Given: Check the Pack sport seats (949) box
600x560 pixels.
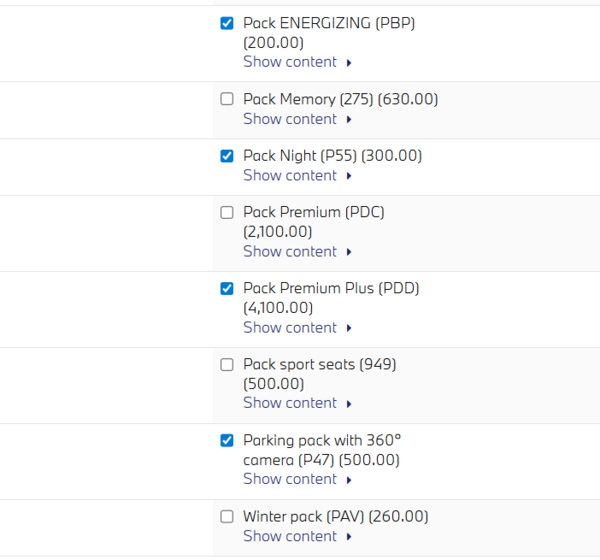Looking at the screenshot, I should (x=227, y=364).
